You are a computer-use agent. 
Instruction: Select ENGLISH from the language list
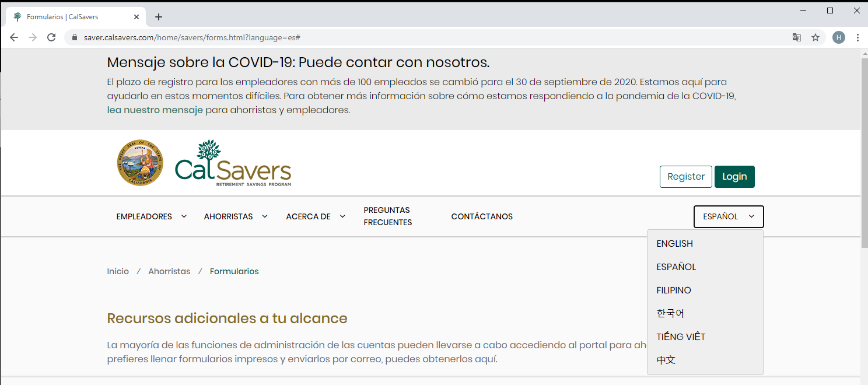pyautogui.click(x=705, y=244)
